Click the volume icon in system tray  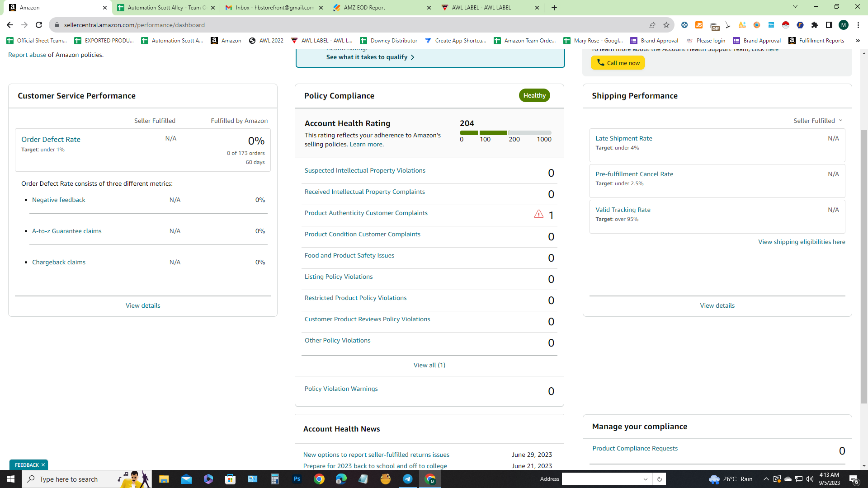(x=810, y=479)
